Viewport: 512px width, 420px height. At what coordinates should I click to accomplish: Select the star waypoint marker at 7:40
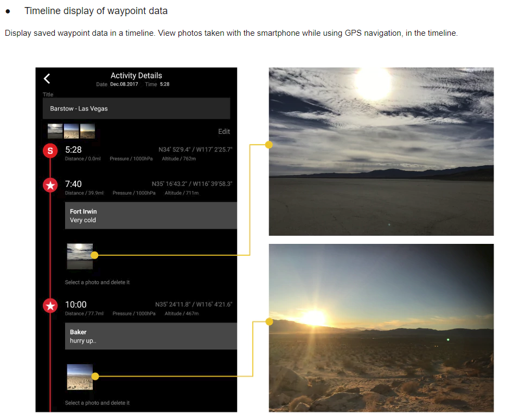click(50, 185)
